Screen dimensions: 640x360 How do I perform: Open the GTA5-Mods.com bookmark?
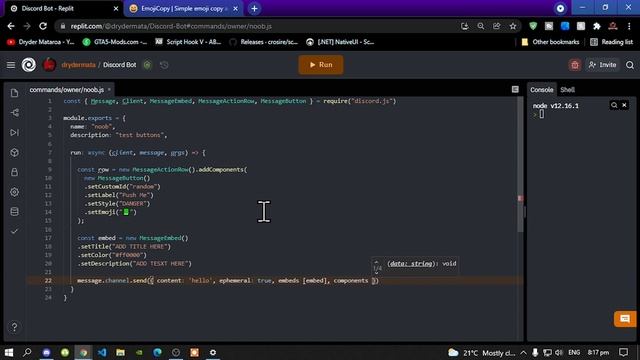(115, 42)
